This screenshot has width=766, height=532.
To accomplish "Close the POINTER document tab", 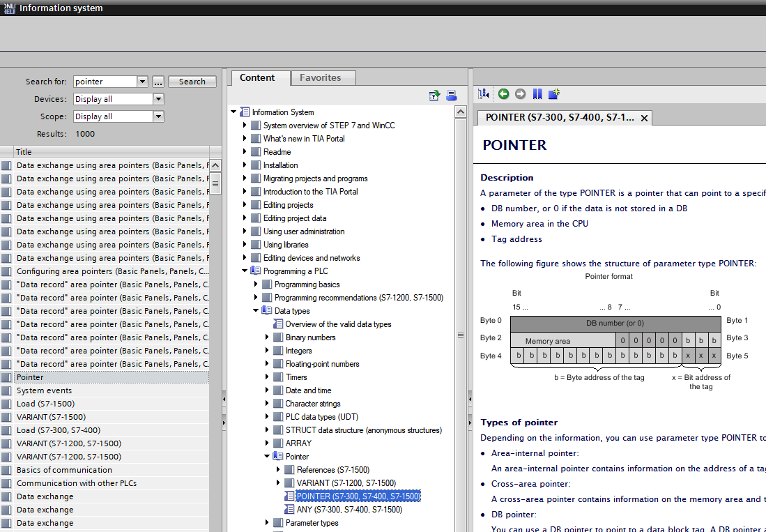I will (644, 119).
